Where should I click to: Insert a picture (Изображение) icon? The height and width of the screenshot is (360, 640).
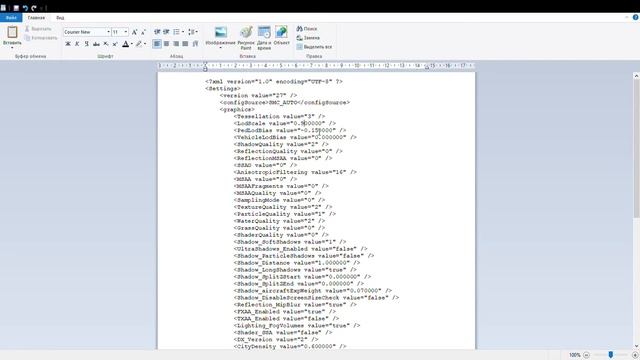click(221, 32)
